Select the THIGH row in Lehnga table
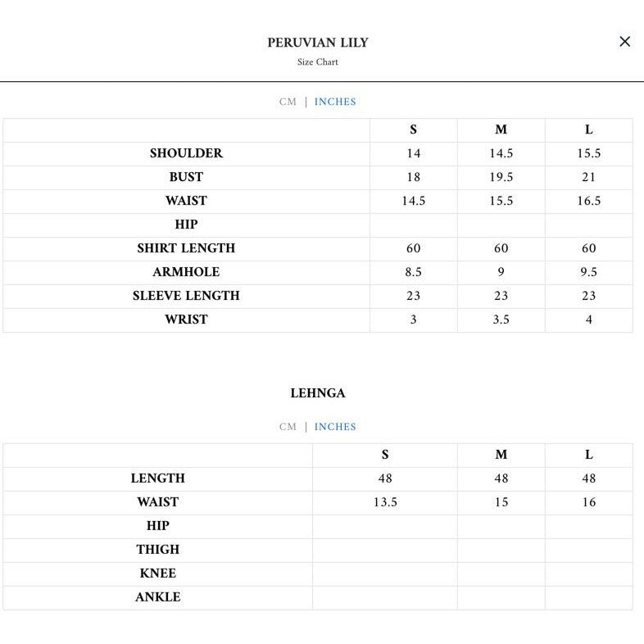 click(157, 550)
